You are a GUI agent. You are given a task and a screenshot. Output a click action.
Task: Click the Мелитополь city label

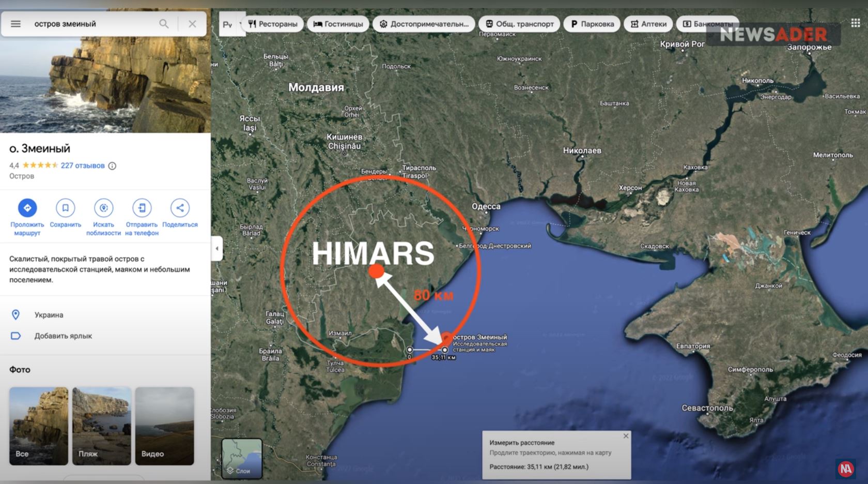(x=833, y=155)
